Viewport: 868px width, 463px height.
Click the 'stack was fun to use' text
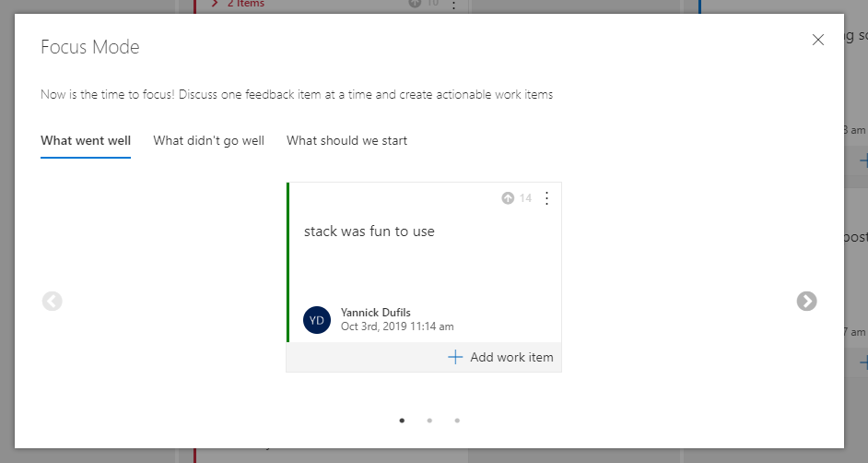tap(369, 231)
